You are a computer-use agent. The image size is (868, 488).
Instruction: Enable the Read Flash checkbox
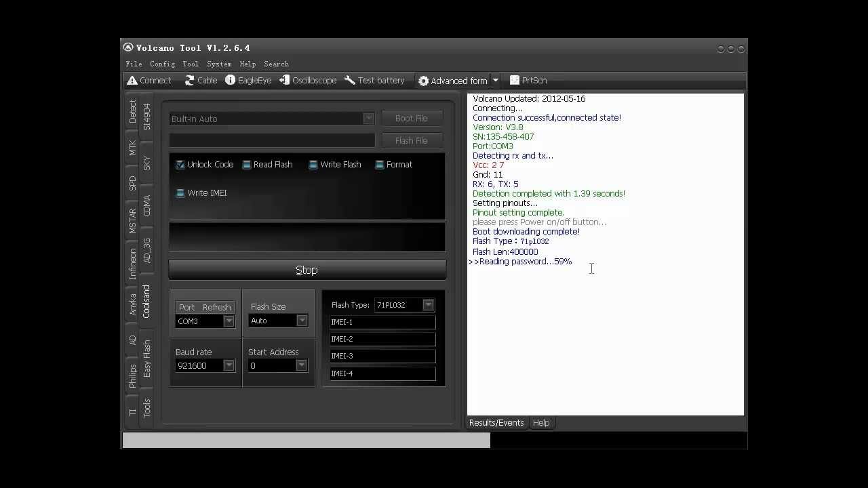point(247,165)
